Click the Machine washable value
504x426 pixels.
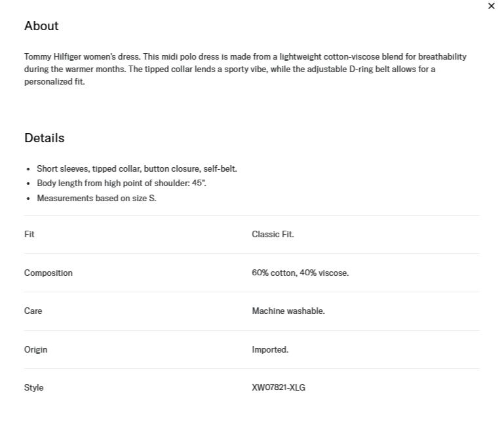click(288, 311)
